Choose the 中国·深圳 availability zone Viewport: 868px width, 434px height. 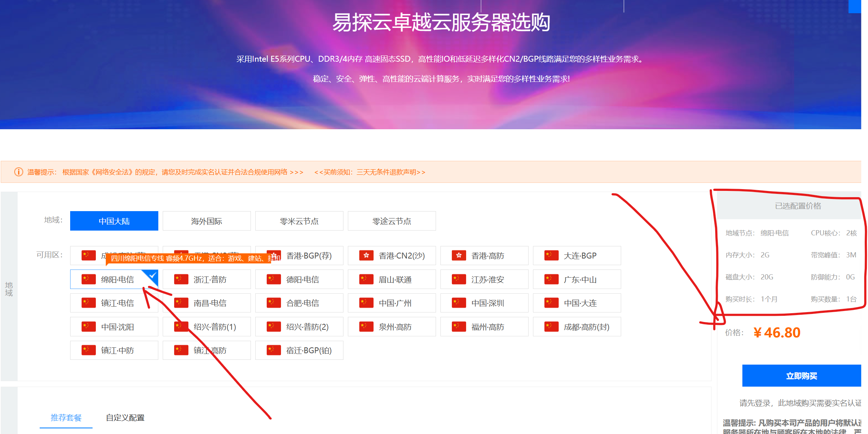click(x=484, y=303)
